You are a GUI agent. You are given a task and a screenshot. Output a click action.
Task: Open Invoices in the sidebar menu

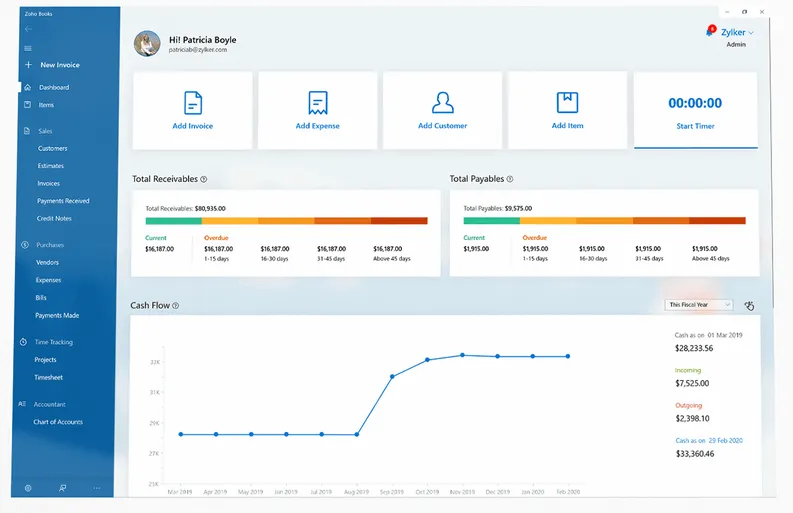click(49, 183)
